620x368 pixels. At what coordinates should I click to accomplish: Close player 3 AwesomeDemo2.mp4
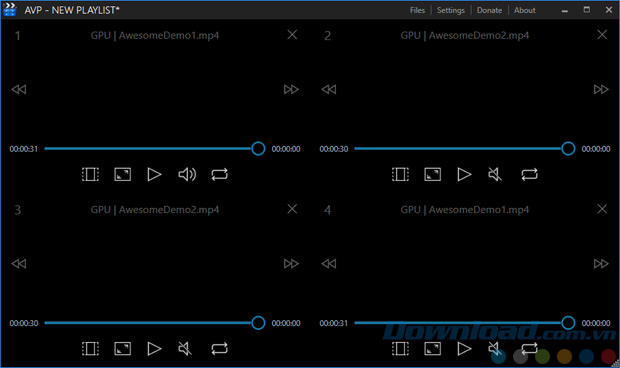[x=292, y=209]
